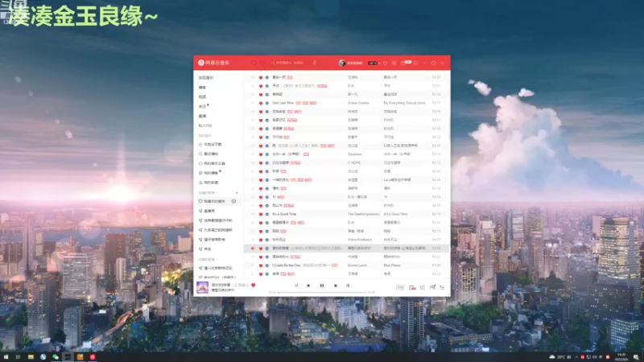
Task: Open the user avatar in the header
Action: (x=341, y=63)
